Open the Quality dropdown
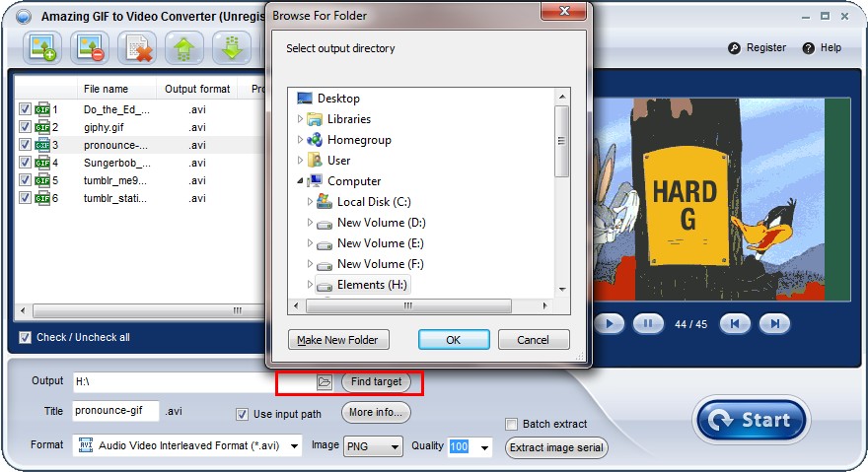 click(484, 447)
